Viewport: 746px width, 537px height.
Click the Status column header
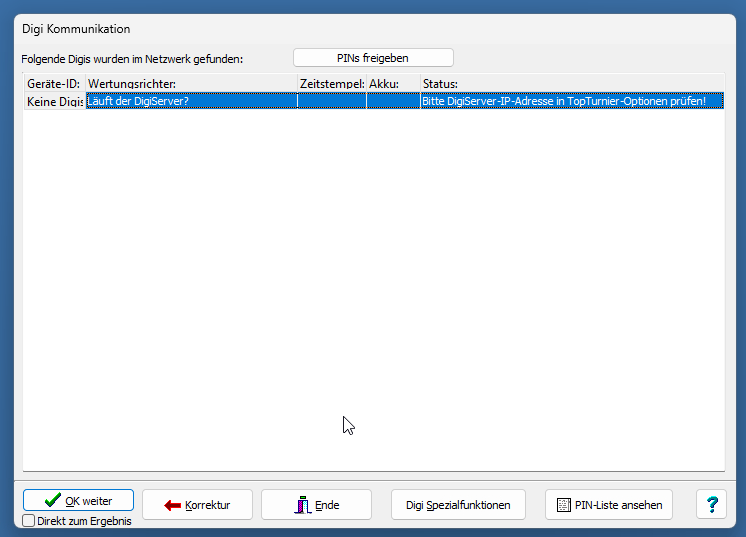pos(570,84)
